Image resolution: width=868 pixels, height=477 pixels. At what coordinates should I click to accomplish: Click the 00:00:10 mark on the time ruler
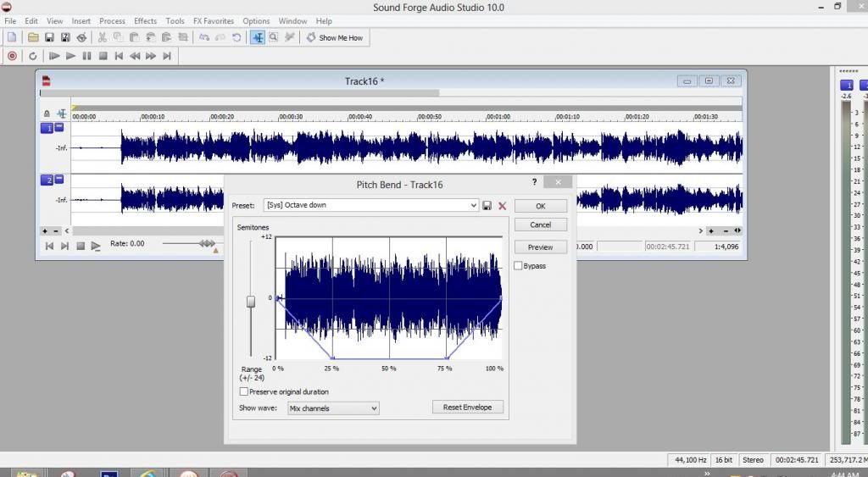pos(153,117)
